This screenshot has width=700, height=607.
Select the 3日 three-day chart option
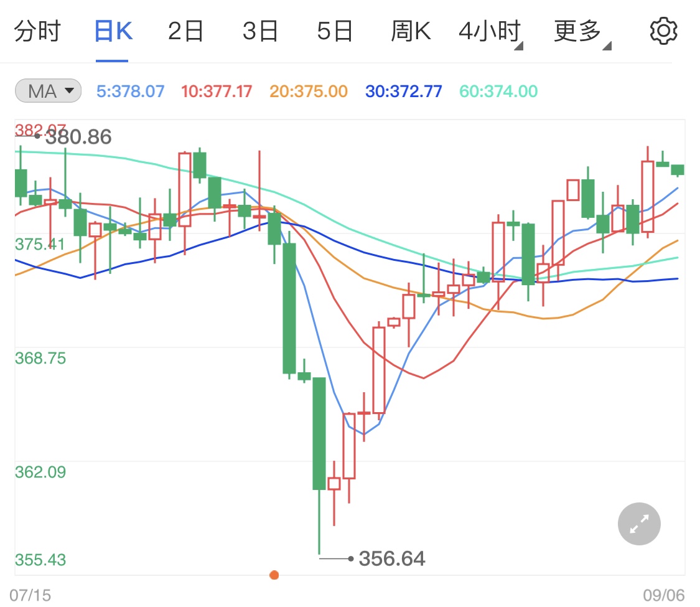click(x=259, y=31)
